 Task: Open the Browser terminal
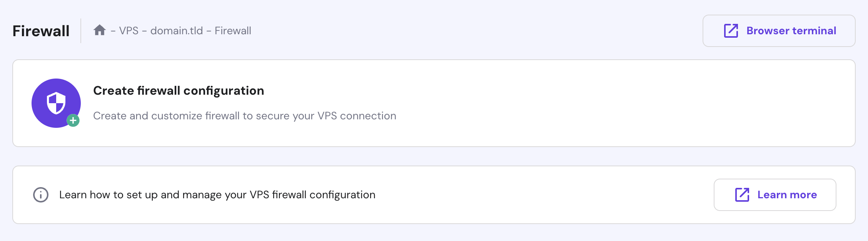[x=779, y=31]
